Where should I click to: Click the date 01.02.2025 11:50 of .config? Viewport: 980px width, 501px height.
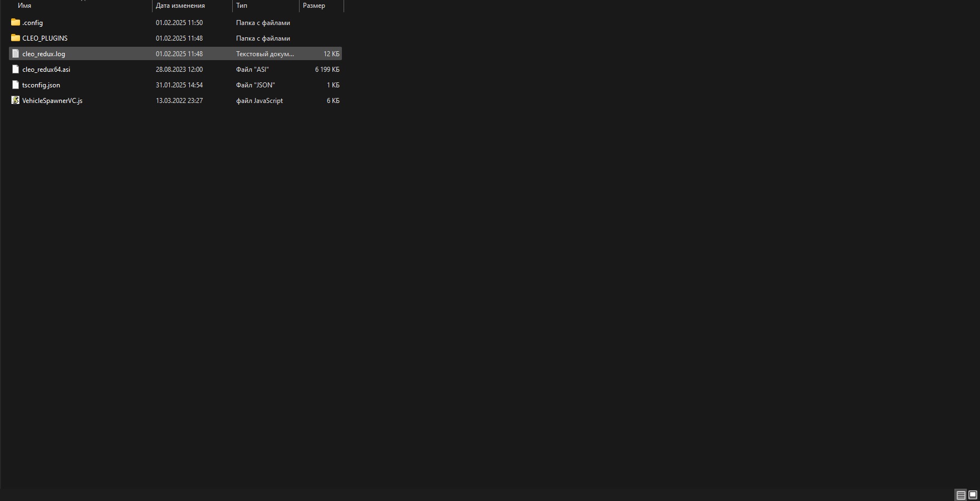click(x=179, y=23)
